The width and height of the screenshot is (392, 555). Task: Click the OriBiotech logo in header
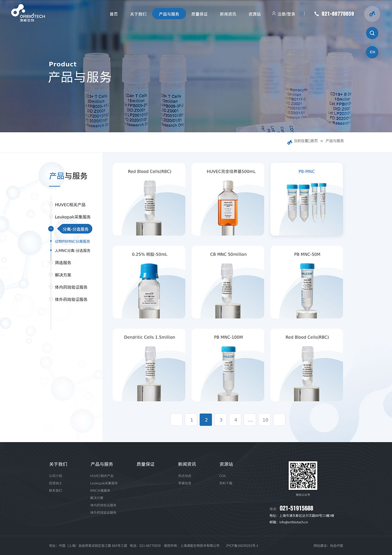pos(28,13)
